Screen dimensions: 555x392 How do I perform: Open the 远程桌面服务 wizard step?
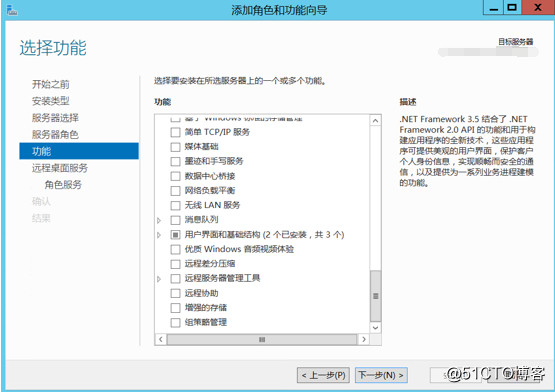tap(60, 168)
